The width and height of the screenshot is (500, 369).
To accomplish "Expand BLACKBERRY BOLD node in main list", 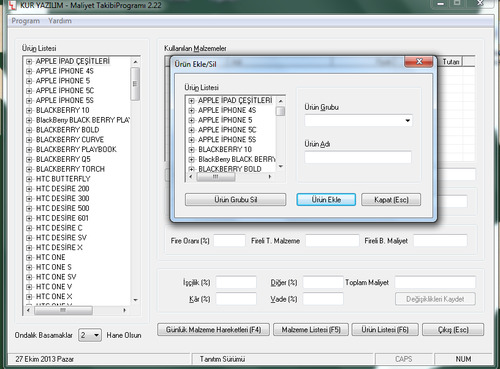I will (29, 130).
